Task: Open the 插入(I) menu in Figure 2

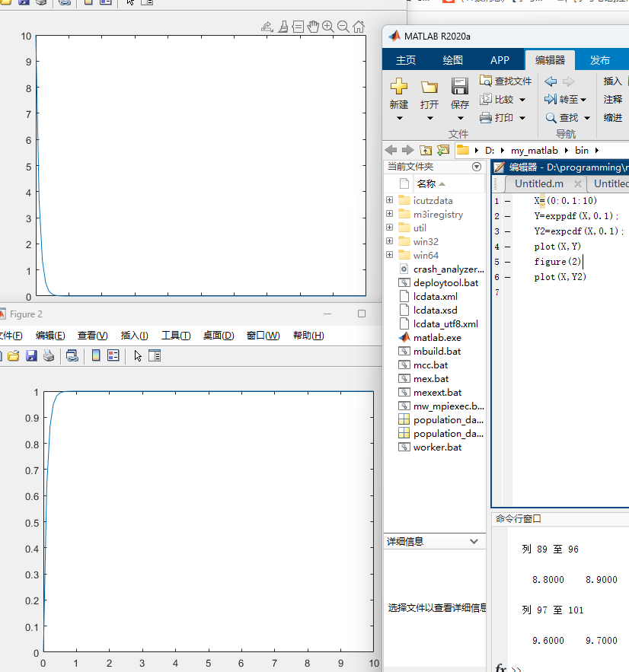Action: click(x=134, y=336)
